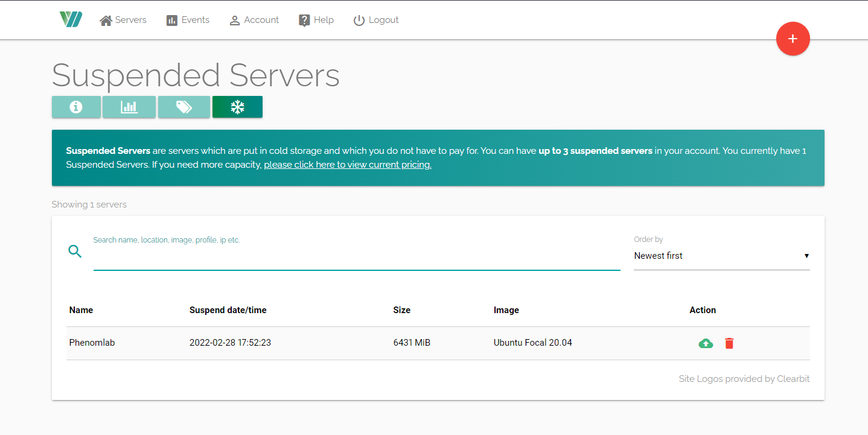Delete the Phenomlab suspended server
The image size is (868, 435).
click(x=729, y=343)
